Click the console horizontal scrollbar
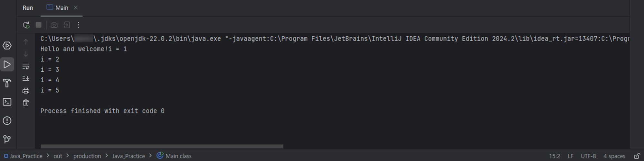644x161 pixels. coord(162,146)
